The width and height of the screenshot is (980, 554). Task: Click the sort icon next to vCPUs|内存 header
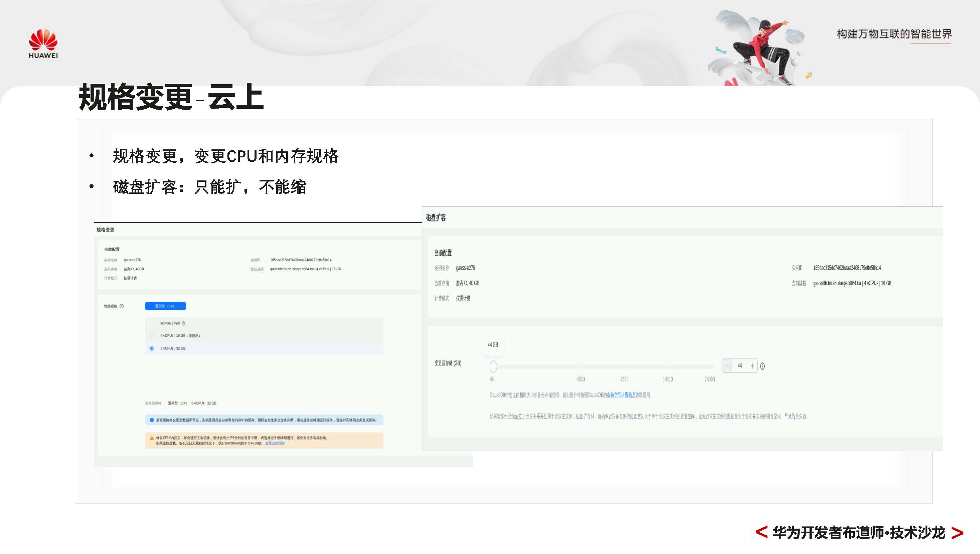(184, 323)
